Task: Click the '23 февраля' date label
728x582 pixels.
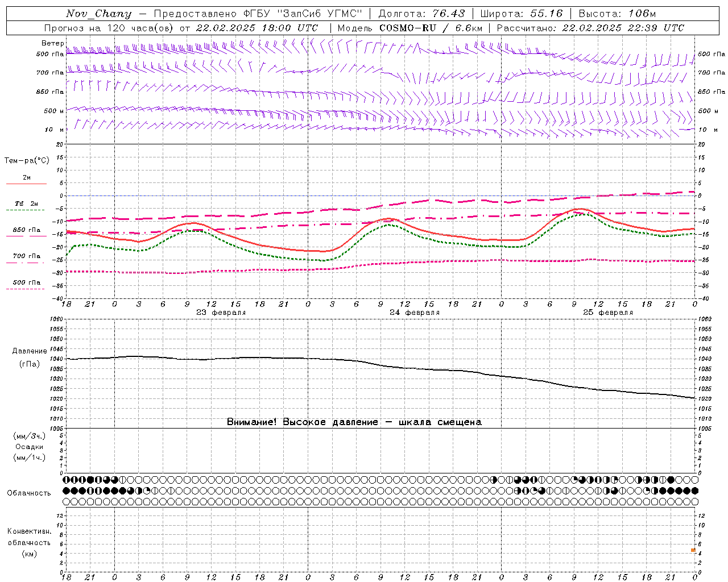Action: [x=221, y=313]
